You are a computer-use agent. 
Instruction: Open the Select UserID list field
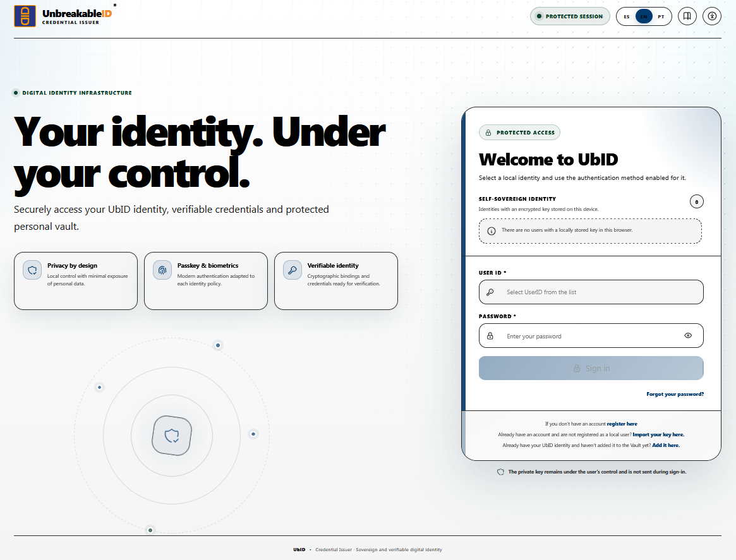click(591, 292)
